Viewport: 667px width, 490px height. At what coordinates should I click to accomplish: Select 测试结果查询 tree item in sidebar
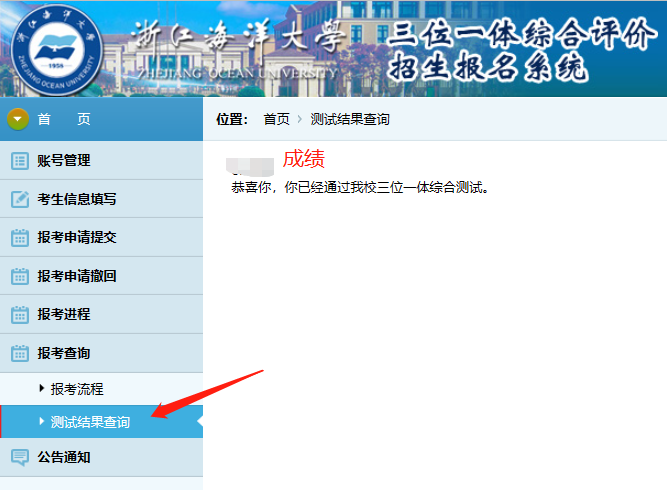90,422
